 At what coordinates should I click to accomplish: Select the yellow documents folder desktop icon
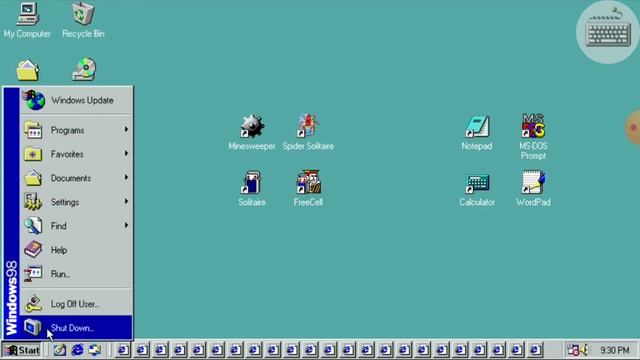(28, 70)
